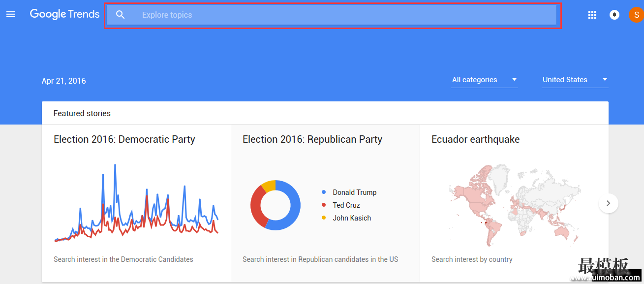Click the Ted Cruz red legend dot

tap(324, 205)
